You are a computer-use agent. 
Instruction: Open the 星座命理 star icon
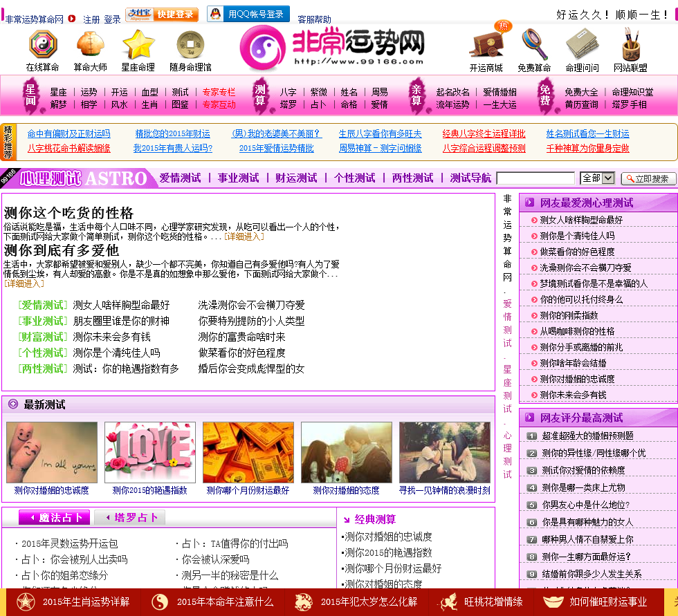click(x=138, y=44)
